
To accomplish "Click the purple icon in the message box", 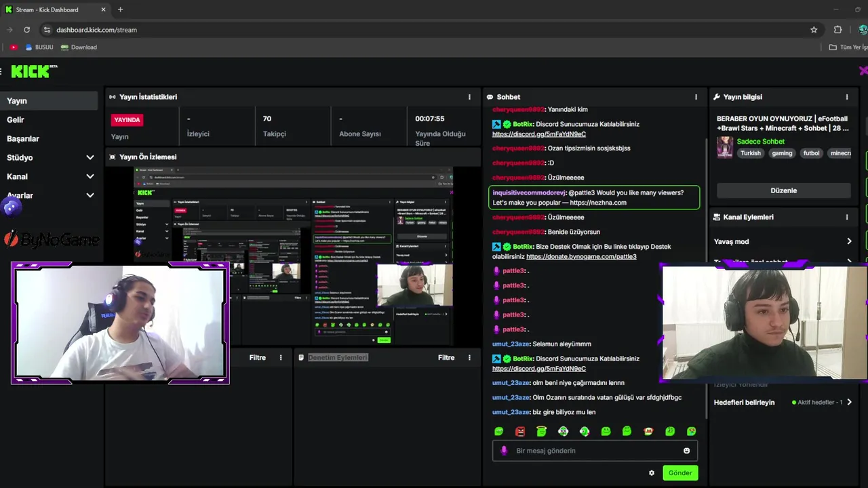I will pos(503,451).
